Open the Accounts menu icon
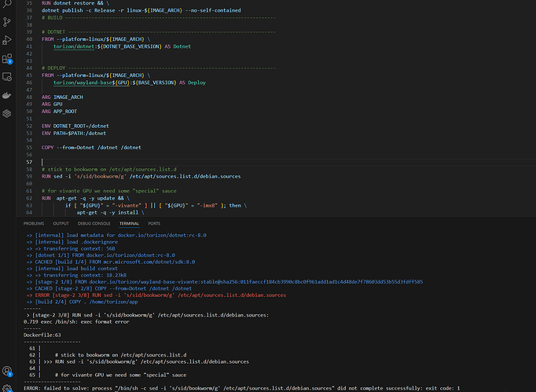 click(7, 371)
